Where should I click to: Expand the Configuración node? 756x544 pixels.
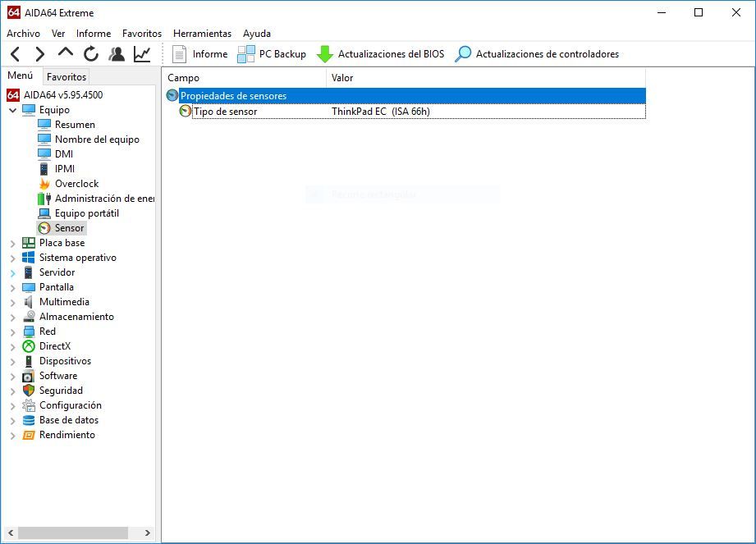coord(13,406)
